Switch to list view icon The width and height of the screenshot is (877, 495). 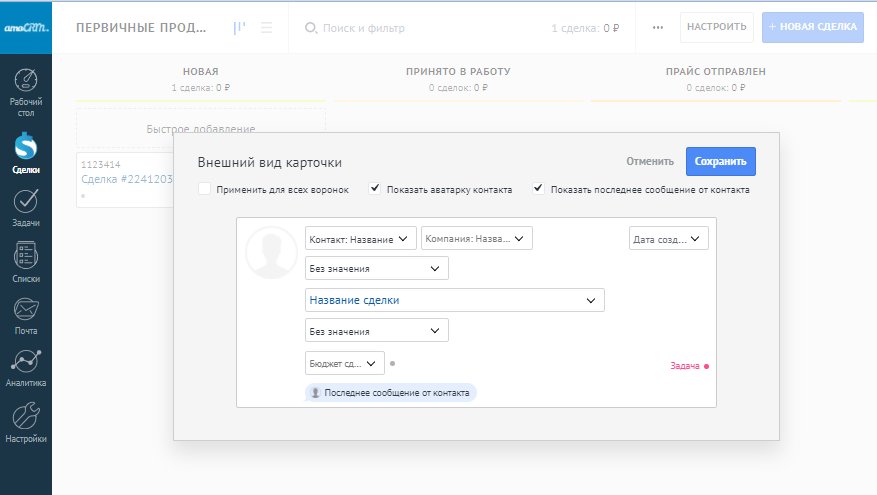point(267,28)
